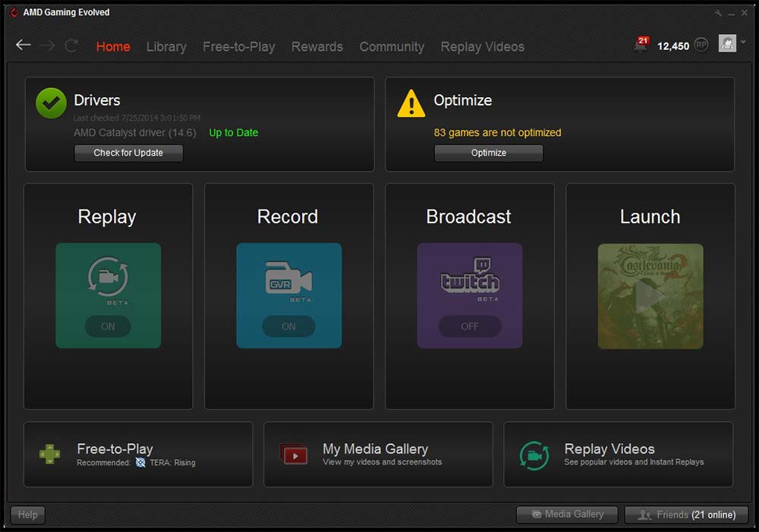The image size is (759, 532).
Task: Click the GVR Record camcorder icon
Action: click(288, 279)
